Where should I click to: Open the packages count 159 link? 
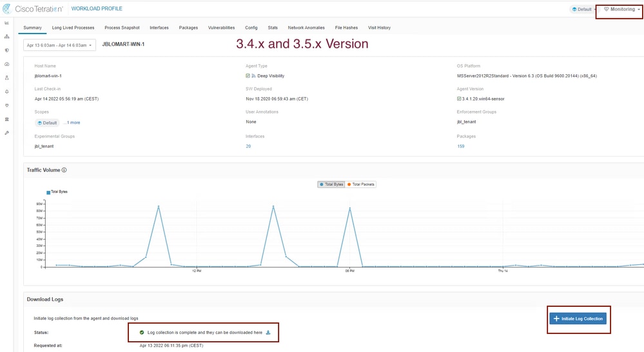click(x=461, y=146)
